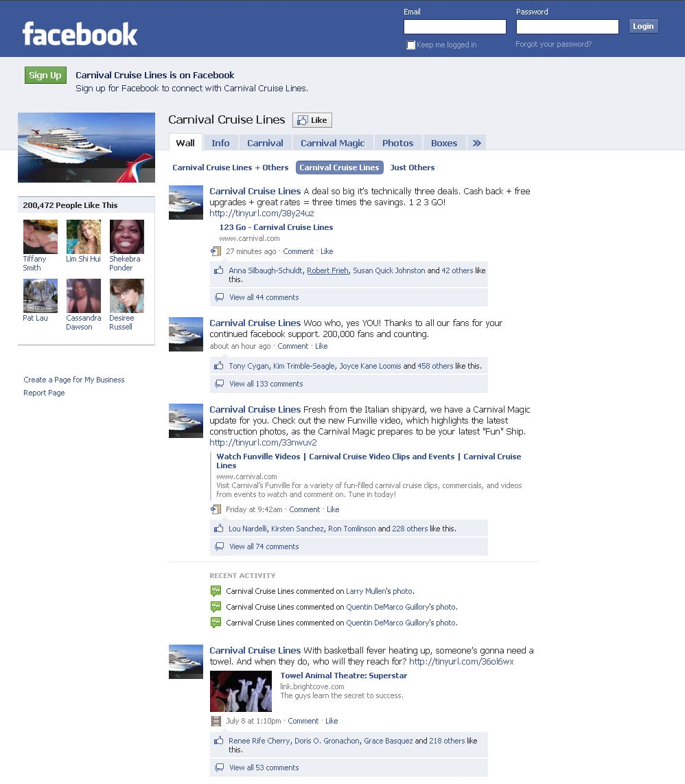
Task: Open Tiffany Smith's profile photo
Action: pos(40,236)
